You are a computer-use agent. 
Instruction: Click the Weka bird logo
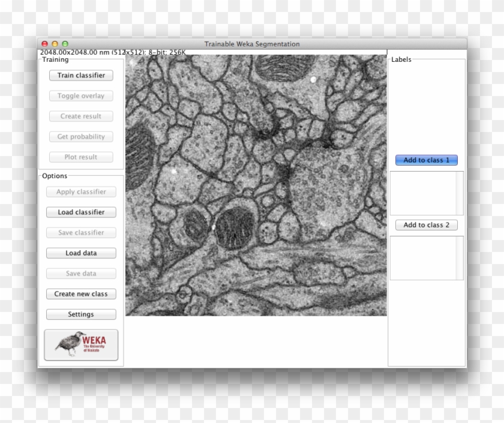80,344
